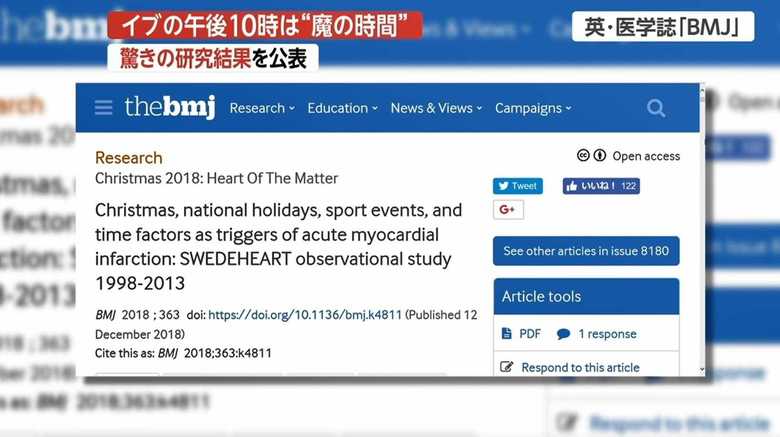Viewport: 780px width, 437px height.
Task: Click See other articles in issue 8180
Action: click(586, 251)
